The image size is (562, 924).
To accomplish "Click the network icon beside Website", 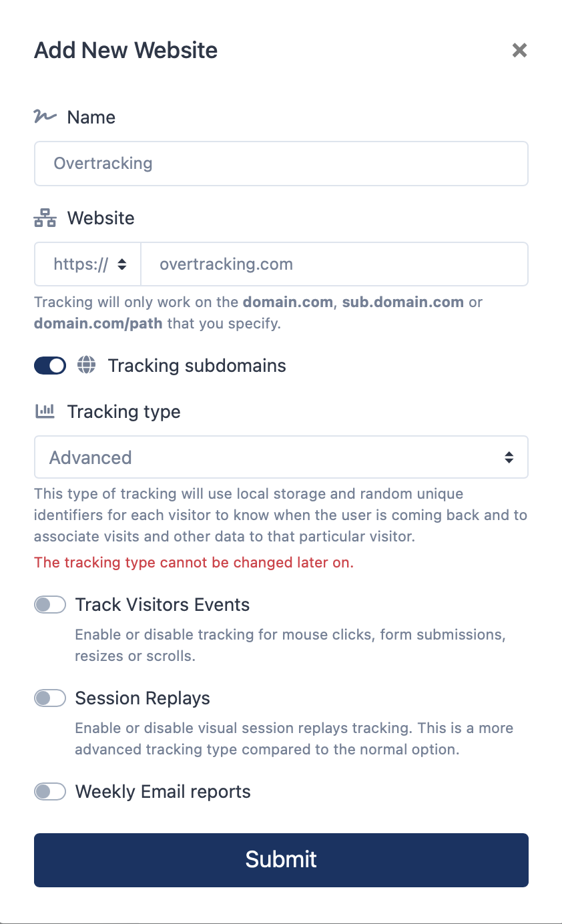I will (45, 218).
